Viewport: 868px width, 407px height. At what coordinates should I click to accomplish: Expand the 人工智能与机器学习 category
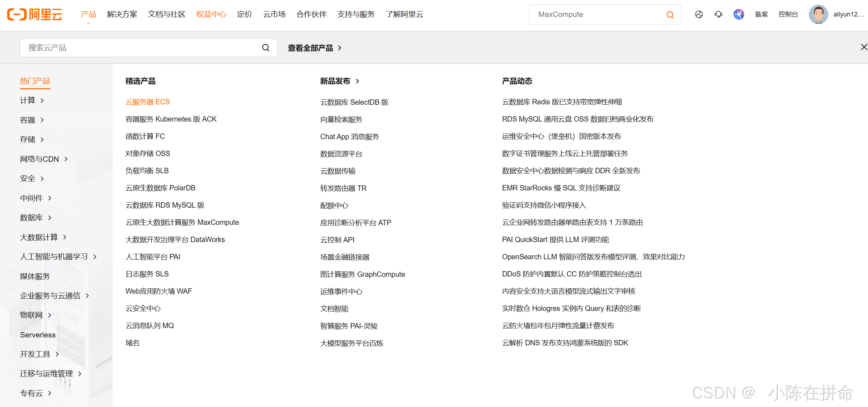(x=58, y=257)
